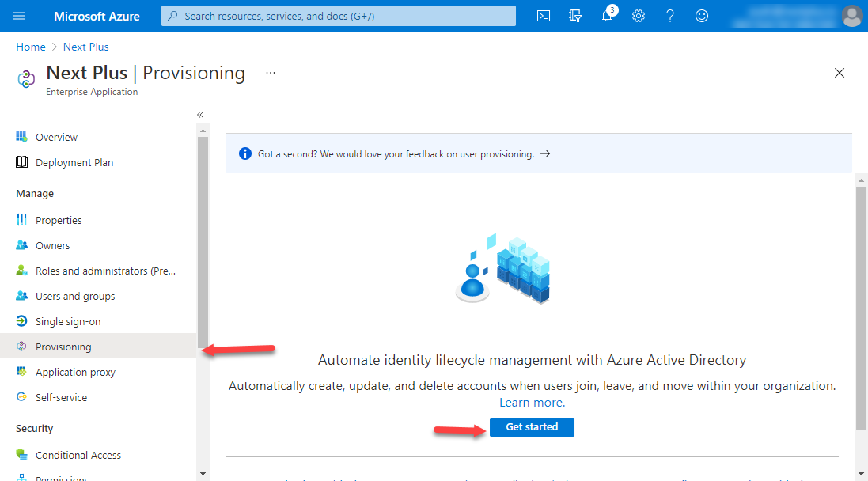Click the Application proxy icon

21,371
